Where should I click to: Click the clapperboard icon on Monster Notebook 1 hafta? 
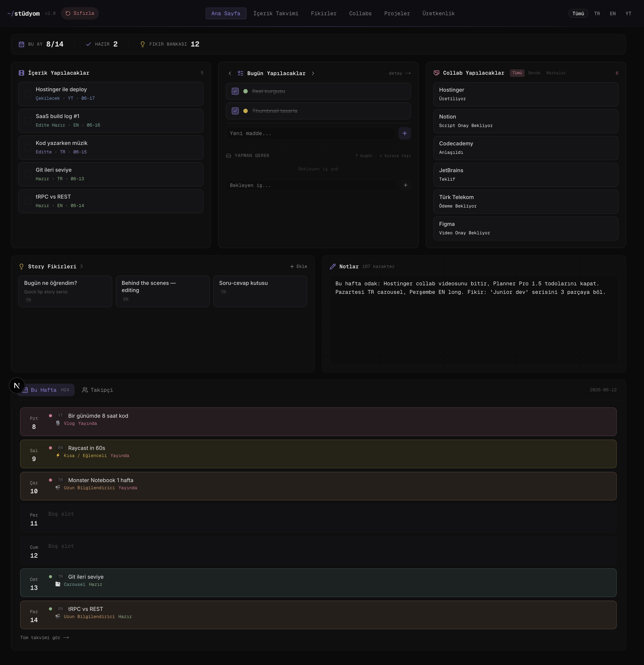click(58, 488)
